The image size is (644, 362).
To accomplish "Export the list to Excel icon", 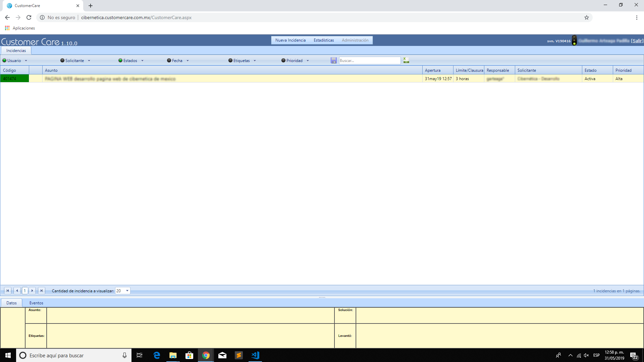I will (x=406, y=60).
